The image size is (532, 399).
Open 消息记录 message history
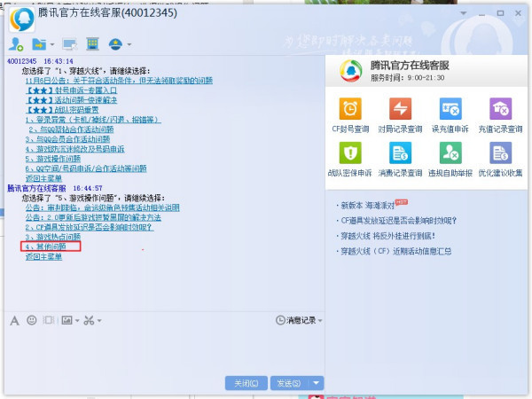point(299,320)
